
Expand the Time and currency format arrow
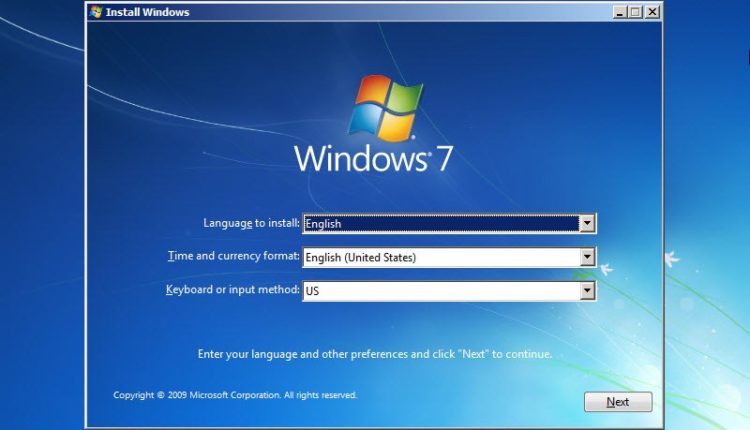click(x=587, y=257)
